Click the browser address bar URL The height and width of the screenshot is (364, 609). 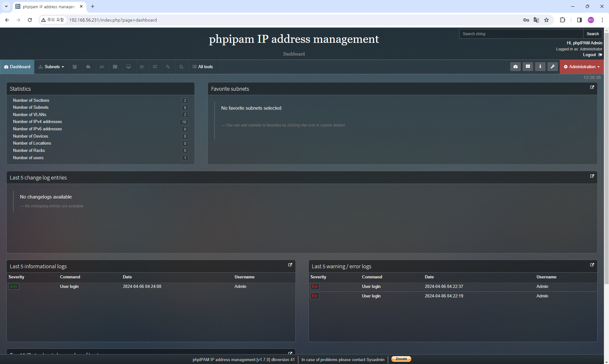(x=113, y=20)
